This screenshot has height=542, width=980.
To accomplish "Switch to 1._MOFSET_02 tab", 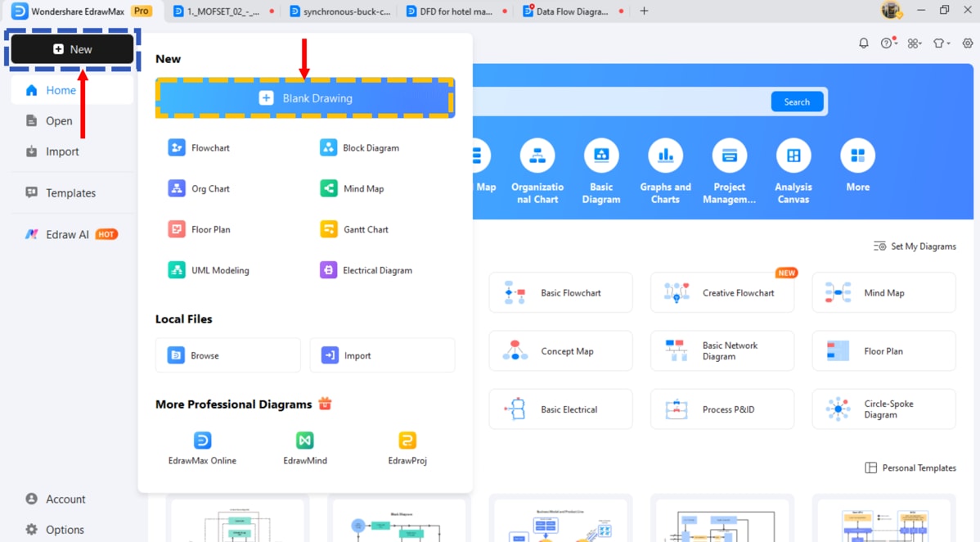I will (x=224, y=11).
